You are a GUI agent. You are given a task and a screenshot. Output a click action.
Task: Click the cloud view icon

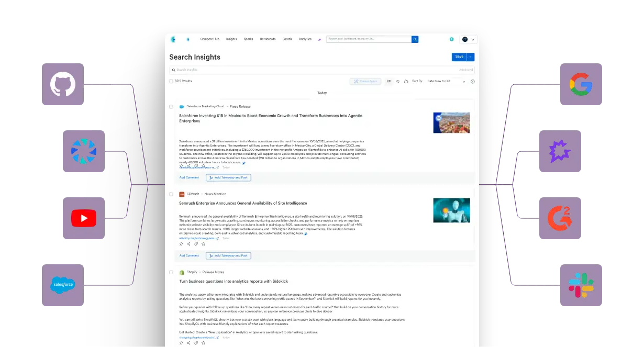point(406,82)
